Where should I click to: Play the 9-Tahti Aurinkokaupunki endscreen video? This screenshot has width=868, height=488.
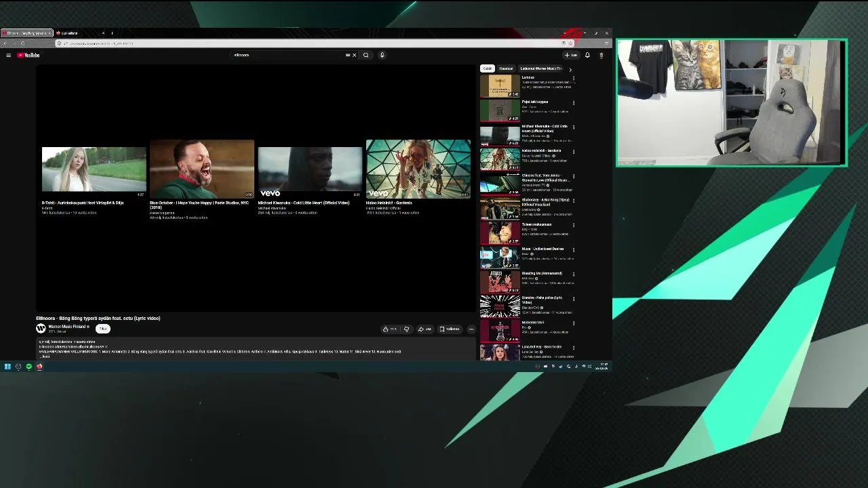point(94,169)
